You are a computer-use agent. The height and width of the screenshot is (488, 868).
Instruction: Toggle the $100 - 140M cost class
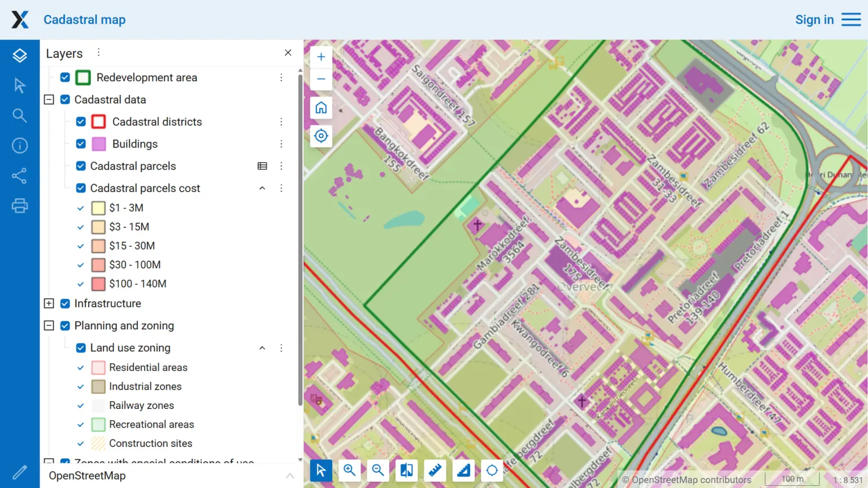(x=81, y=284)
